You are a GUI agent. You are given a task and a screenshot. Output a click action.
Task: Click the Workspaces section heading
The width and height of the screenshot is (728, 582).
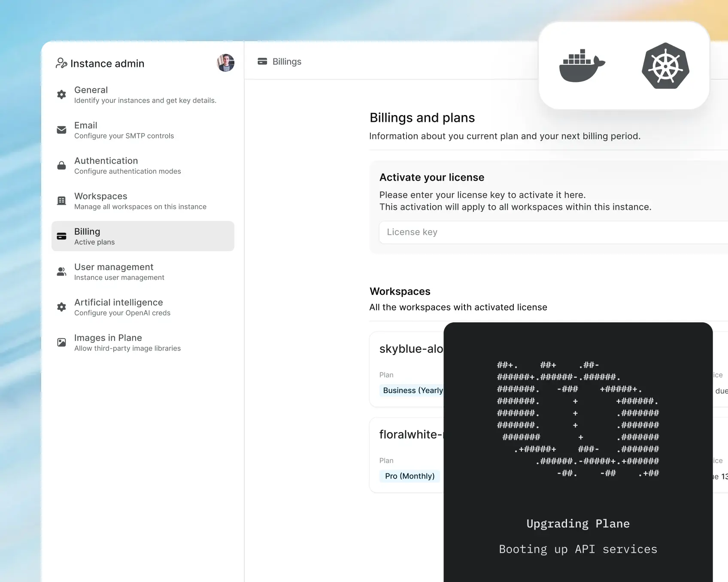point(400,291)
